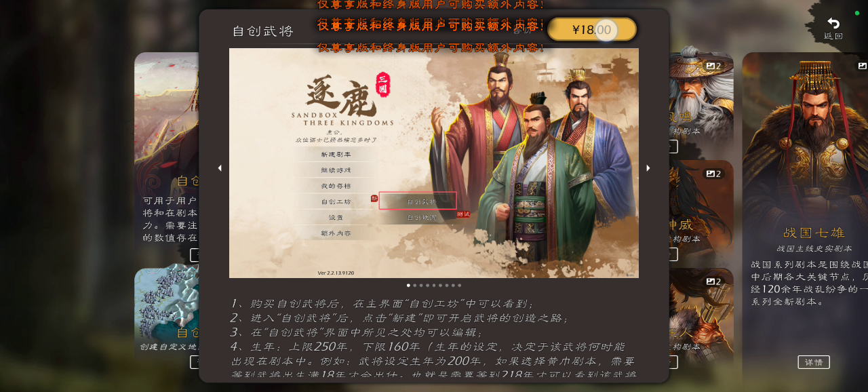Viewport: 868px width, 392px height.
Task: Advance to next preview image with right arrow
Action: (648, 168)
